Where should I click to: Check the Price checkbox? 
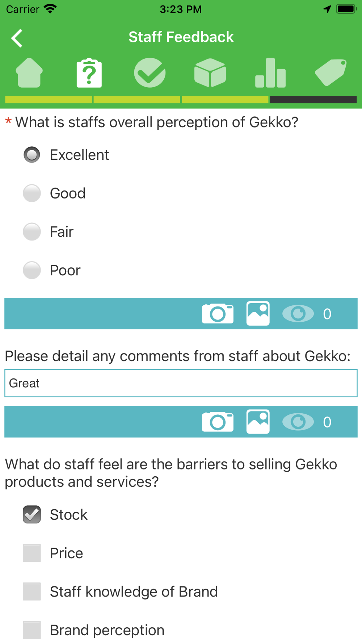(x=32, y=553)
